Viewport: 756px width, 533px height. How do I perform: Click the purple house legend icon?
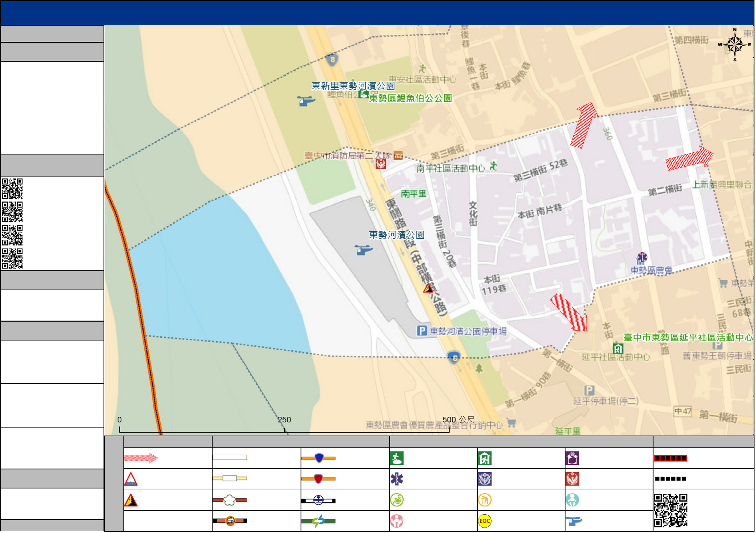pyautogui.click(x=573, y=458)
